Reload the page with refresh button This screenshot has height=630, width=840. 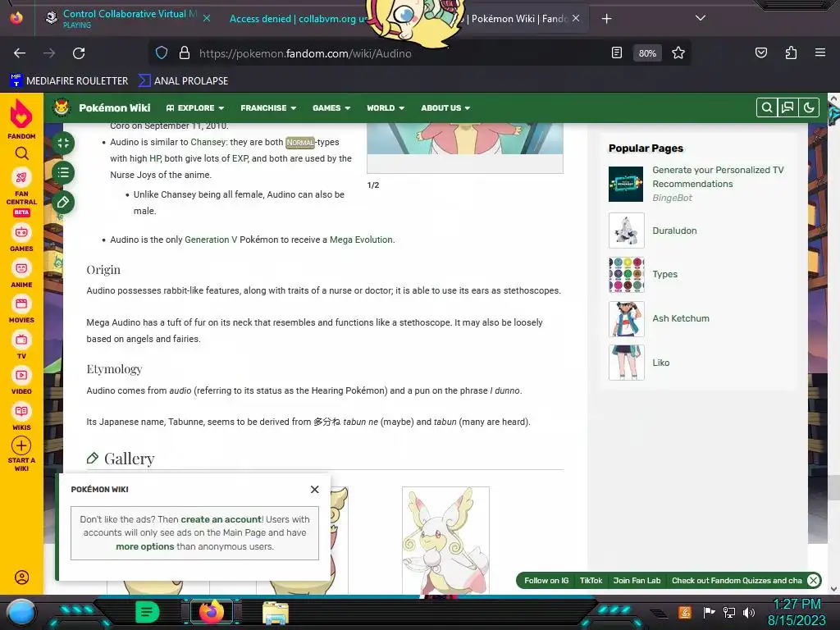point(79,53)
